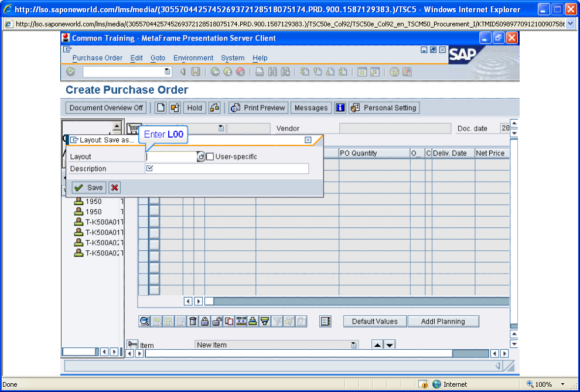Click the green Back arrow icon
The image size is (580, 392).
tap(215, 71)
